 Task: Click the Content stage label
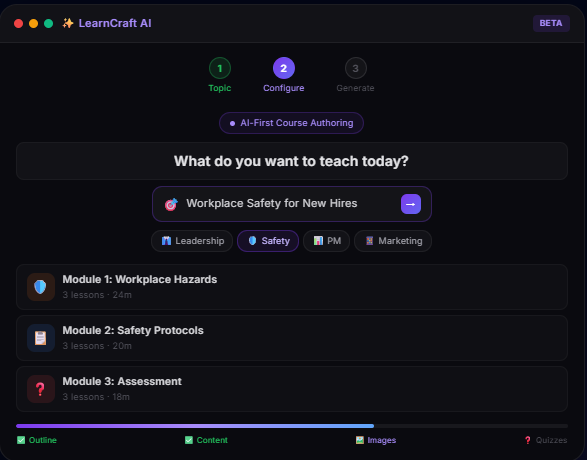pyautogui.click(x=212, y=440)
